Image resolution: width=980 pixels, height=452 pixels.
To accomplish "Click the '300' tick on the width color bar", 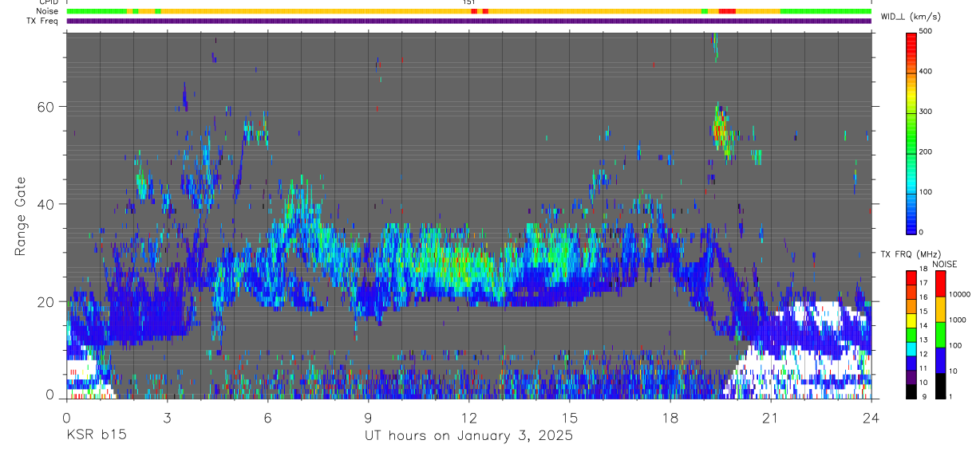I will (926, 112).
